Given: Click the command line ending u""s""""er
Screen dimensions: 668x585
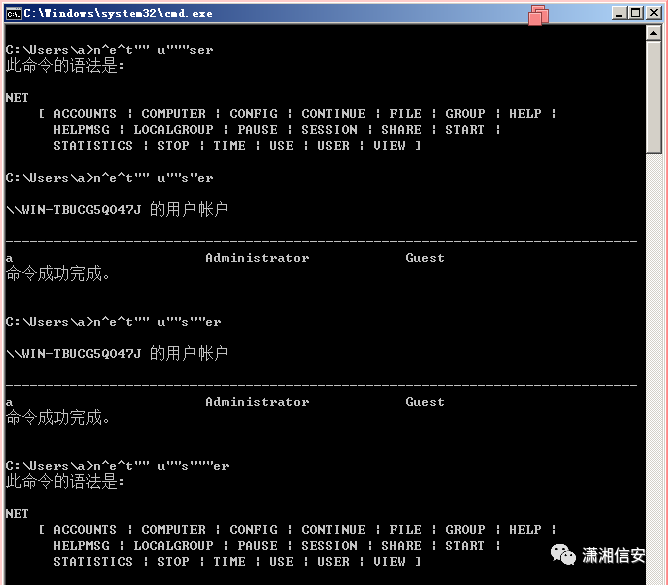Looking at the screenshot, I should tap(161, 466).
